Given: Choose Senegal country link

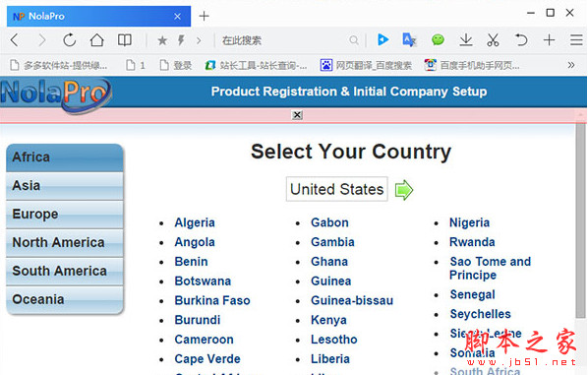Looking at the screenshot, I should (473, 294).
